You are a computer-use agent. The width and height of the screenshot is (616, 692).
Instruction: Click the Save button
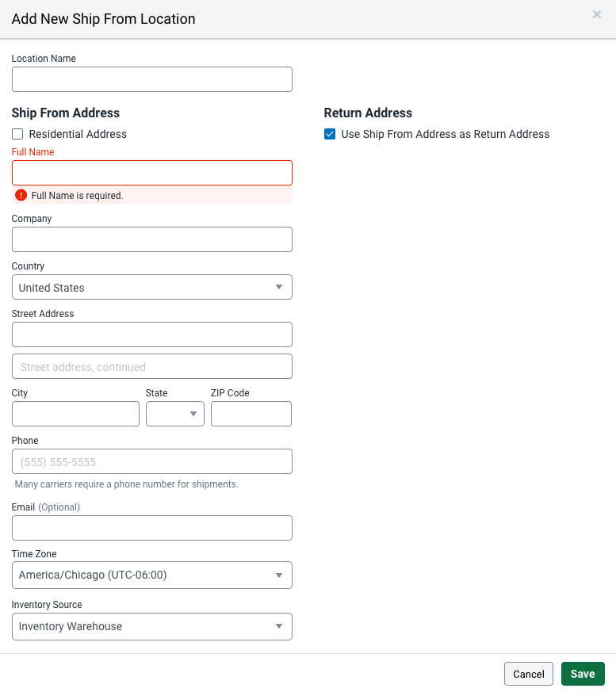tap(583, 674)
